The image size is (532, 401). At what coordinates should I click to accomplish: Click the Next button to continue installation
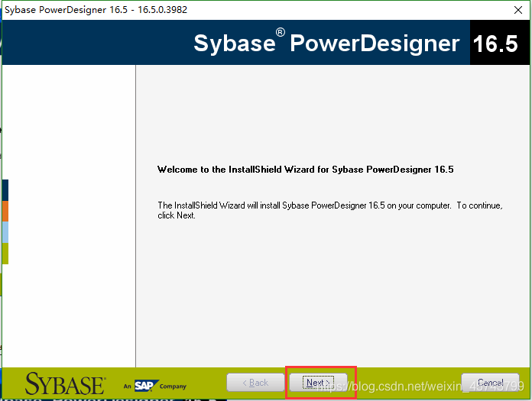(x=318, y=383)
